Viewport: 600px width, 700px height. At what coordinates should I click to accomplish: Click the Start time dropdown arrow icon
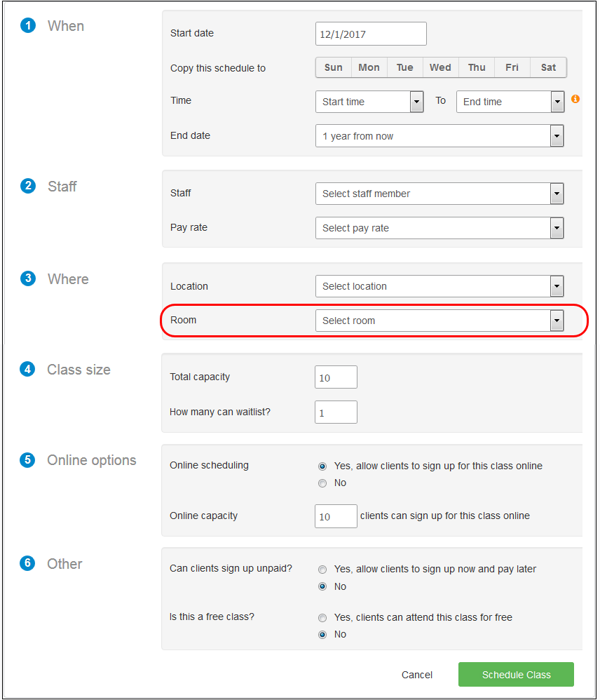pos(417,102)
